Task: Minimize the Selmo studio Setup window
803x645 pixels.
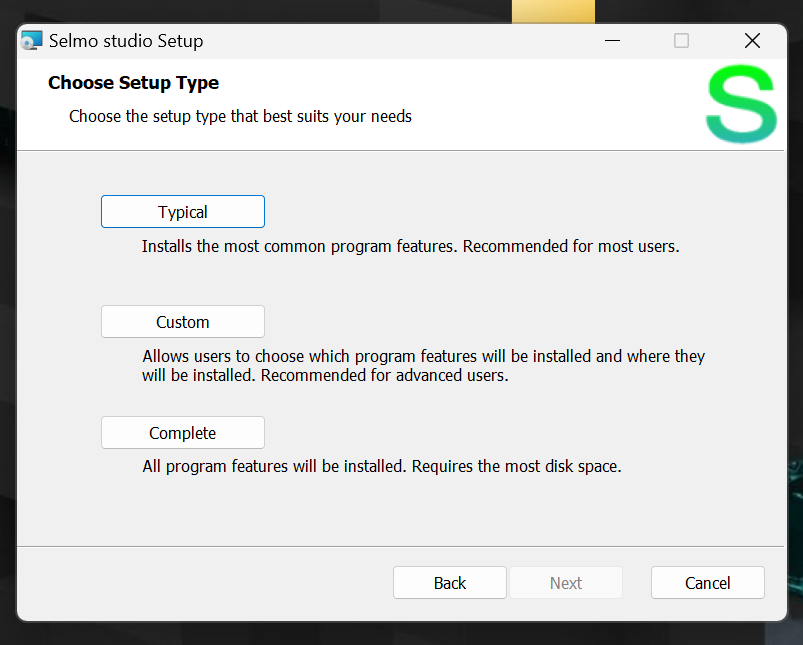Action: [x=612, y=40]
